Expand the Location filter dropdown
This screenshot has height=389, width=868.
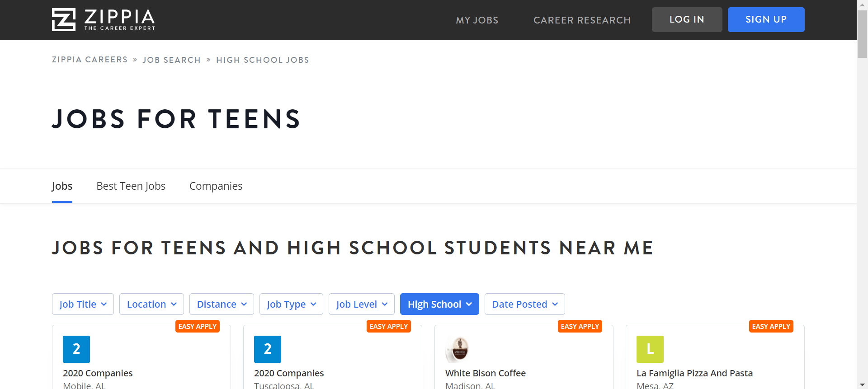pyautogui.click(x=151, y=304)
